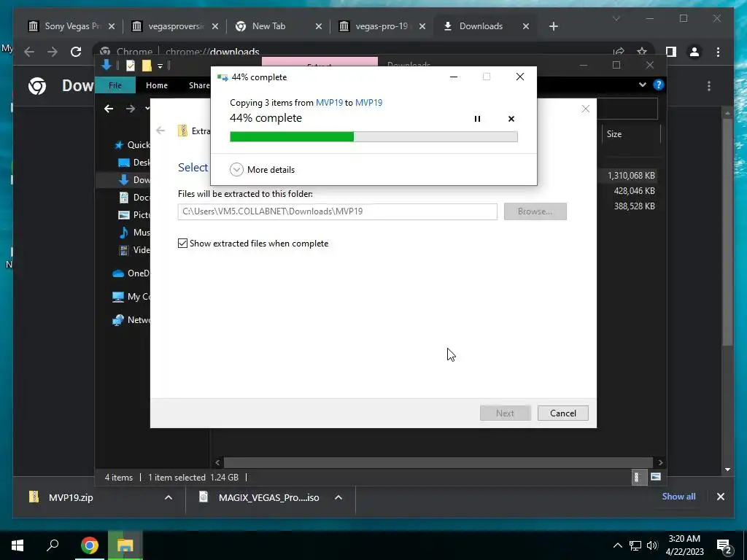Click quick access Properties icon in Explorer title bar
This screenshot has height=560, width=747.
[x=130, y=66]
